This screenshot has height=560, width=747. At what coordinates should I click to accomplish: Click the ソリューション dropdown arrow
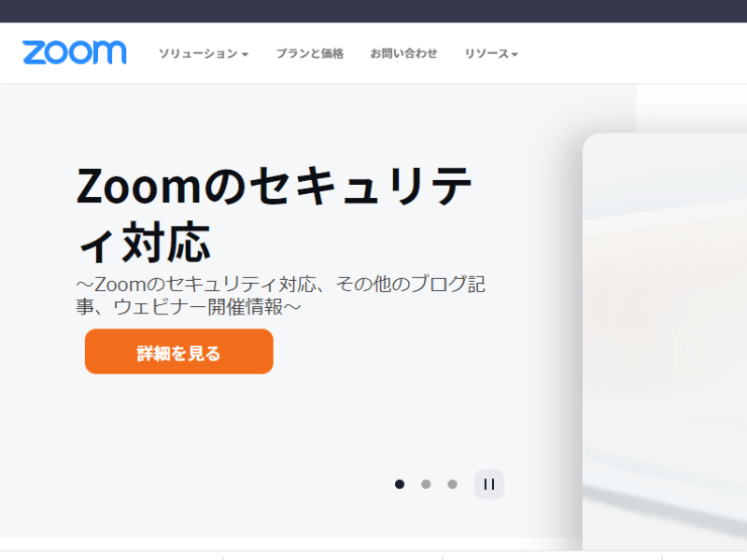[x=245, y=55]
